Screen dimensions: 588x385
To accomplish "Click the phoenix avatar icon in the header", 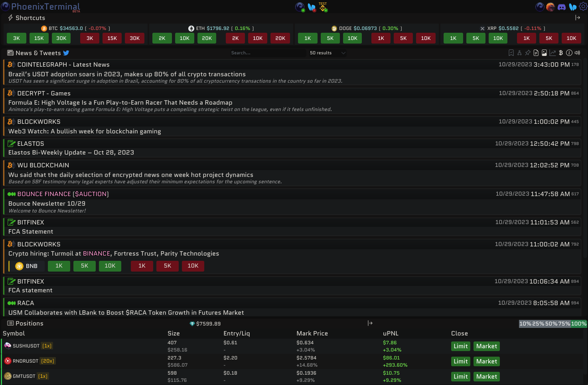I will coord(551,7).
